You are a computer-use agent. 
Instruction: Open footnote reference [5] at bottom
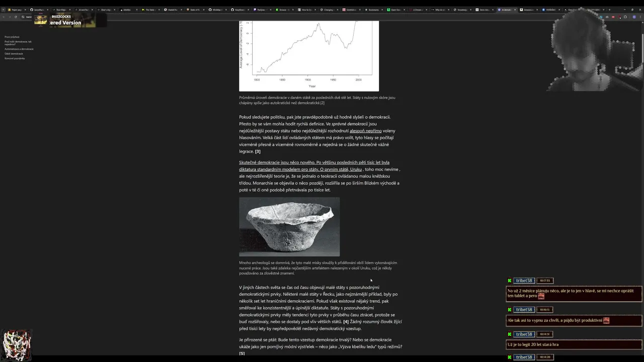(242, 353)
